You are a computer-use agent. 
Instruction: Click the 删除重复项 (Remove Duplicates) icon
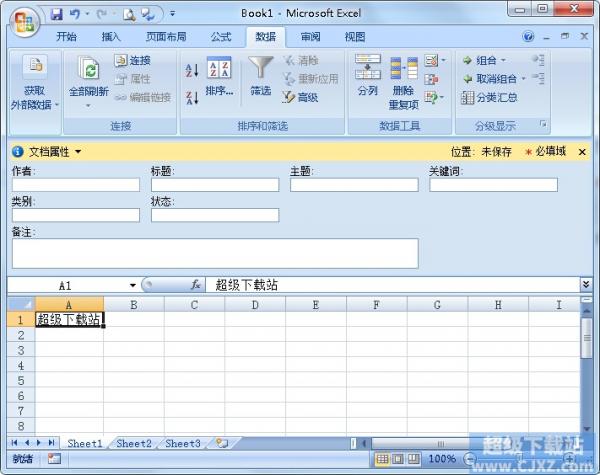click(404, 82)
